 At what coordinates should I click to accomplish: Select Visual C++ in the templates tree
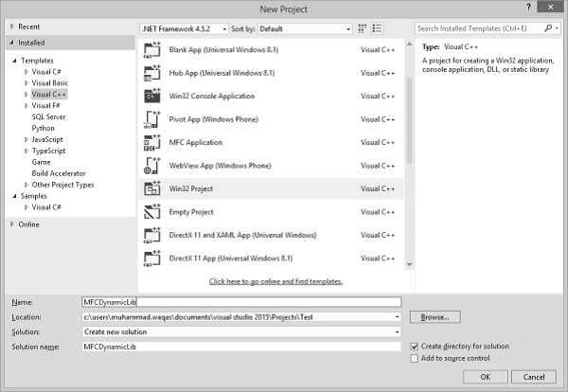pos(49,94)
